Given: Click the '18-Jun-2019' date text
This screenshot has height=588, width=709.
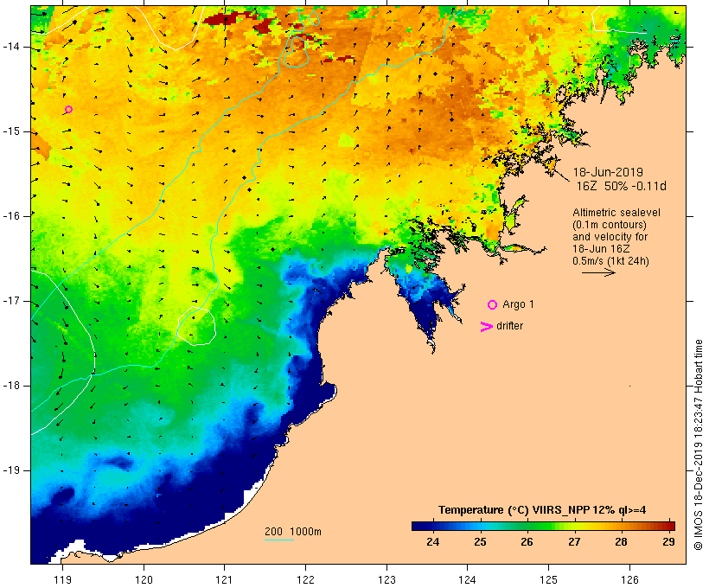Looking at the screenshot, I should pos(608,172).
